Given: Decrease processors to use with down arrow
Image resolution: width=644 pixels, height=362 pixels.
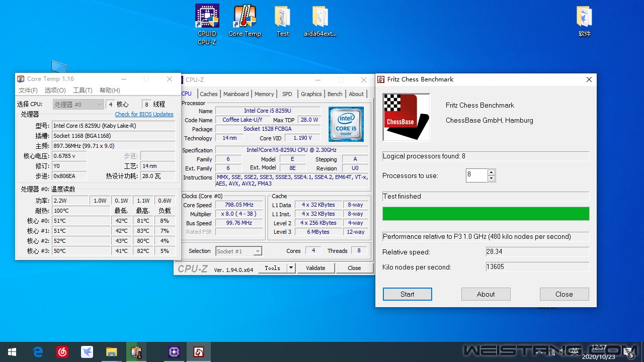Looking at the screenshot, I should click(x=492, y=178).
